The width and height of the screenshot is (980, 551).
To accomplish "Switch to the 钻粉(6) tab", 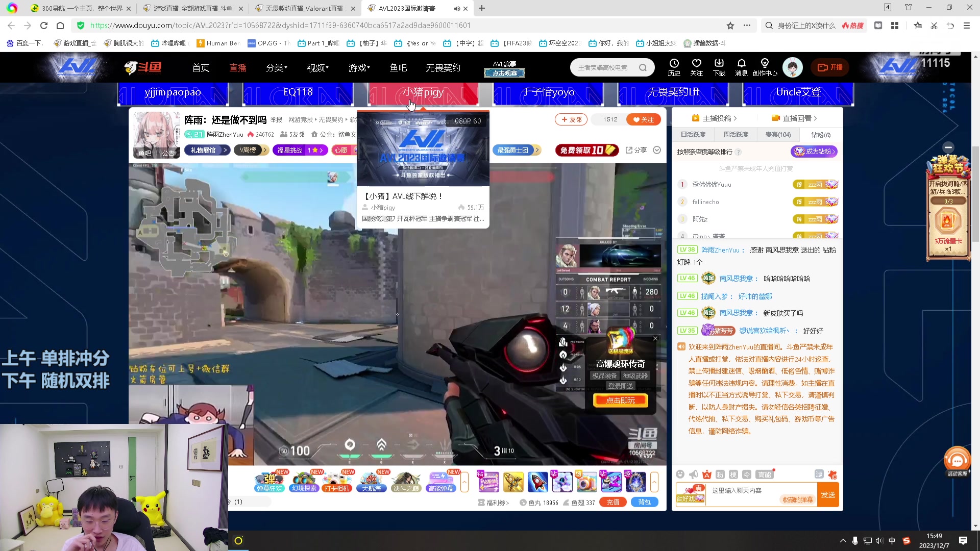I will tap(821, 135).
